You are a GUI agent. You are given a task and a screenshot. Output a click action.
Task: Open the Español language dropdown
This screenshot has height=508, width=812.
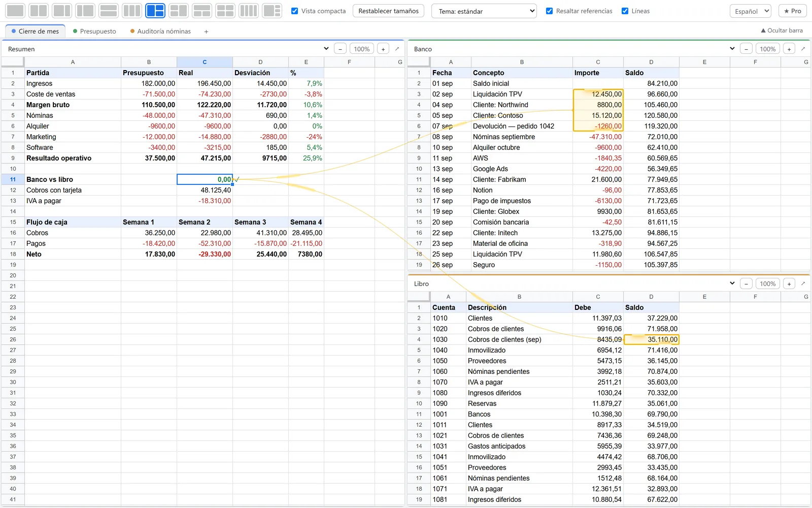[x=751, y=11]
